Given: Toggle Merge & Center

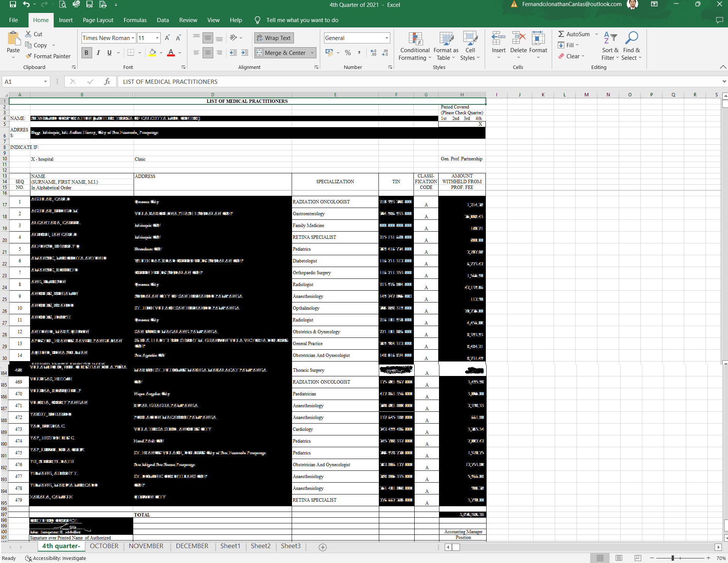Looking at the screenshot, I should (x=281, y=53).
